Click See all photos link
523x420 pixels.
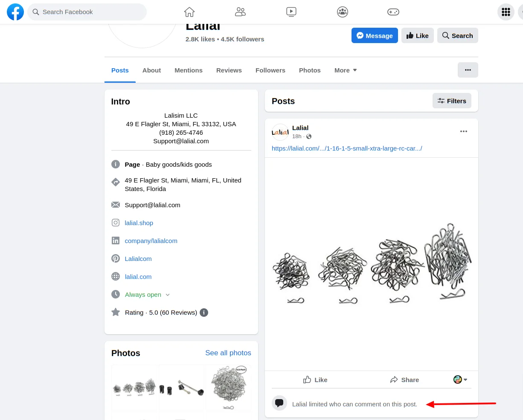[x=228, y=353]
